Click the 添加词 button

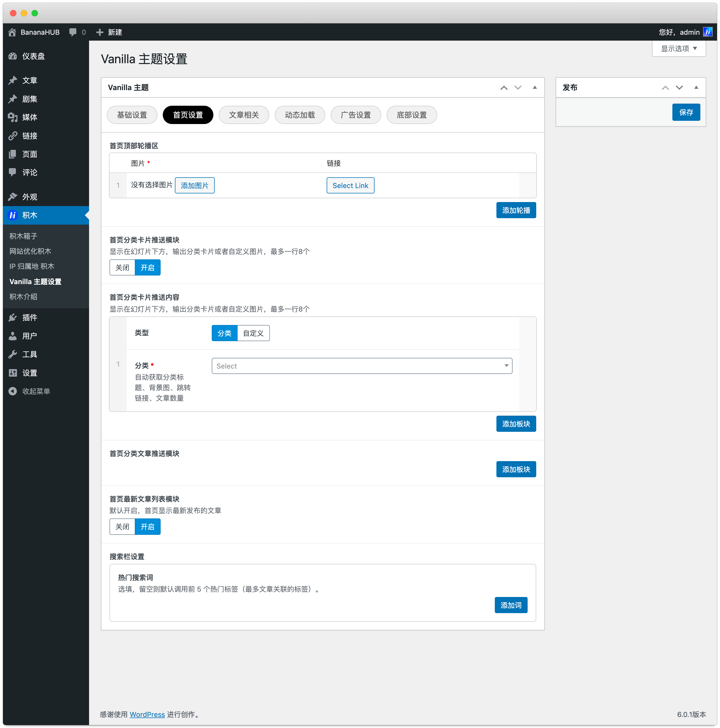(x=511, y=605)
